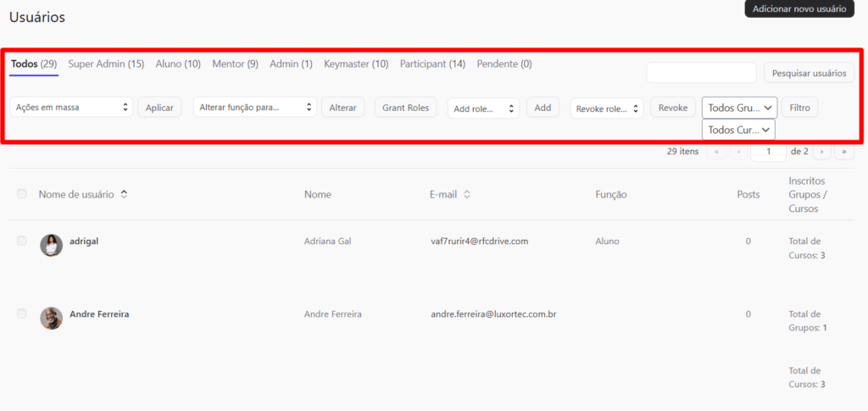Screen dimensions: 868x411
Task: Click the Grant Roles button
Action: coord(405,108)
